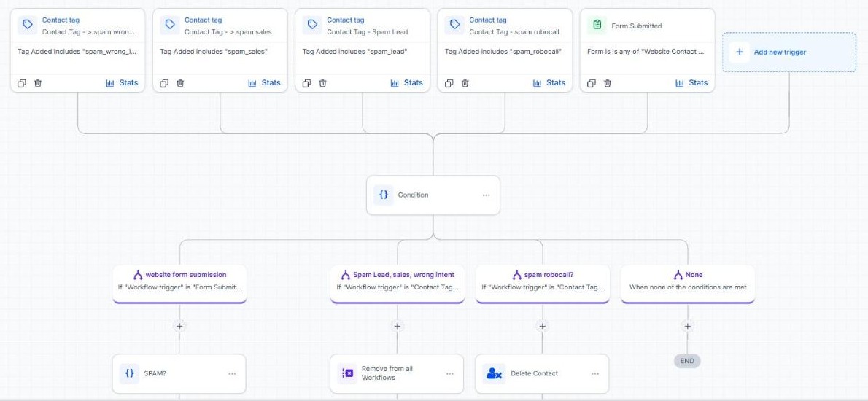868x401 pixels.
Task: Duplicate the spam sales trigger
Action: coord(164,83)
